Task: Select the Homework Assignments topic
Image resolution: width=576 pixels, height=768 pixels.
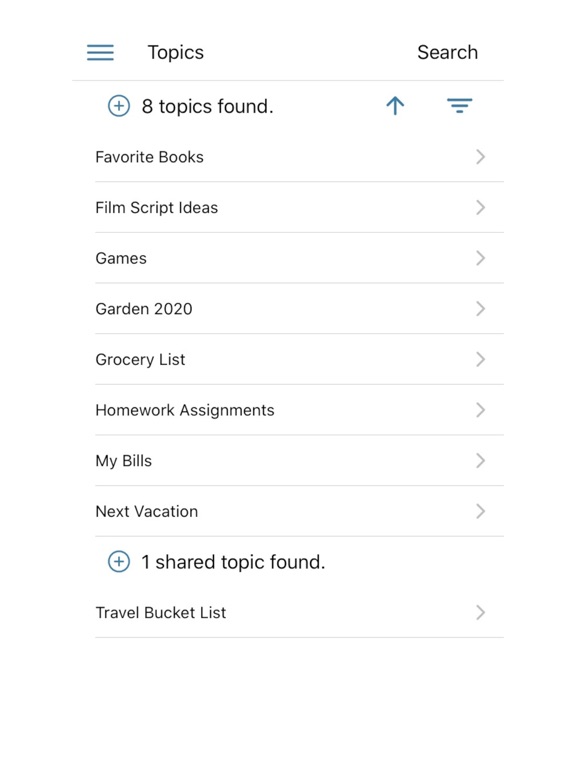Action: click(299, 410)
